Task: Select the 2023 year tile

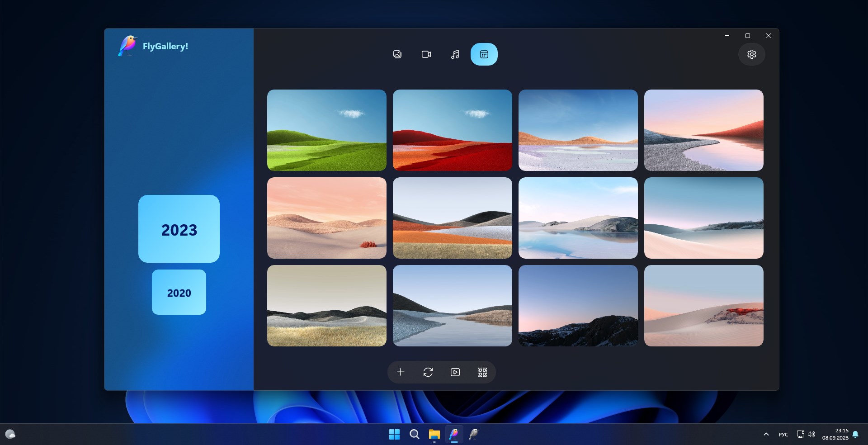Action: pyautogui.click(x=179, y=229)
